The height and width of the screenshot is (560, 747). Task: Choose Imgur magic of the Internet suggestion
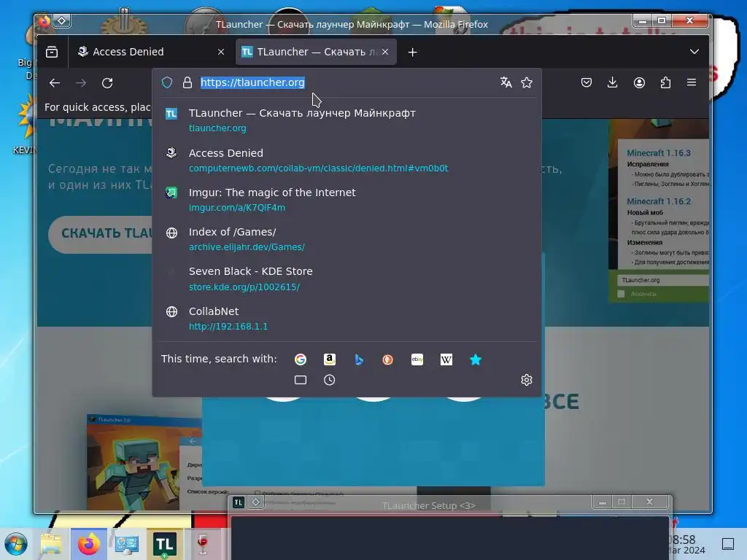pyautogui.click(x=347, y=200)
